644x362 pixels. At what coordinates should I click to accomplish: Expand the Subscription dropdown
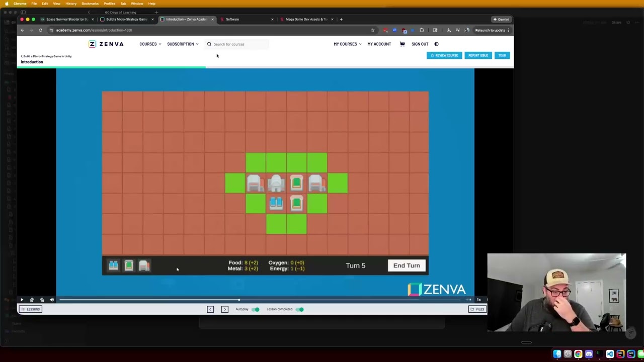183,44
